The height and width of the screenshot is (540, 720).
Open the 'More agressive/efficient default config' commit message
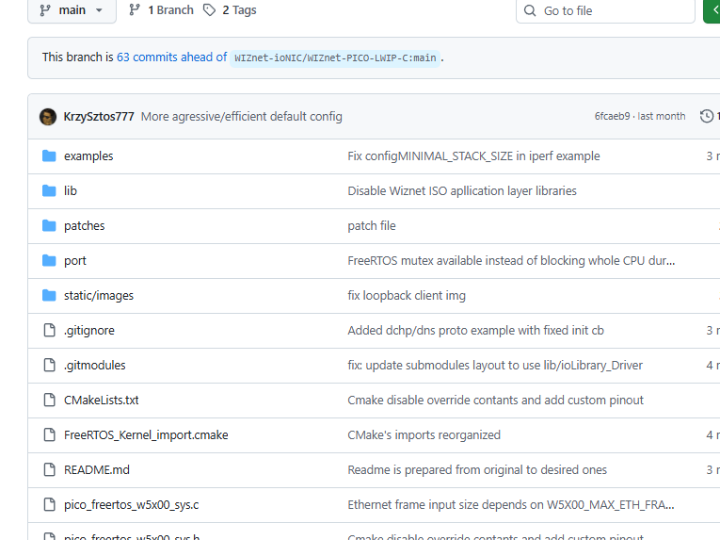241,117
